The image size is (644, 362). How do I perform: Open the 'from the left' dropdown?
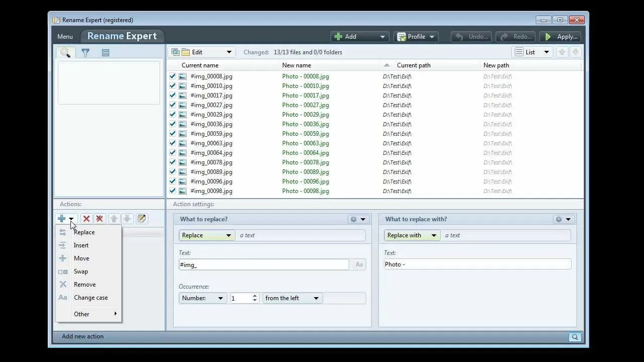pyautogui.click(x=293, y=298)
